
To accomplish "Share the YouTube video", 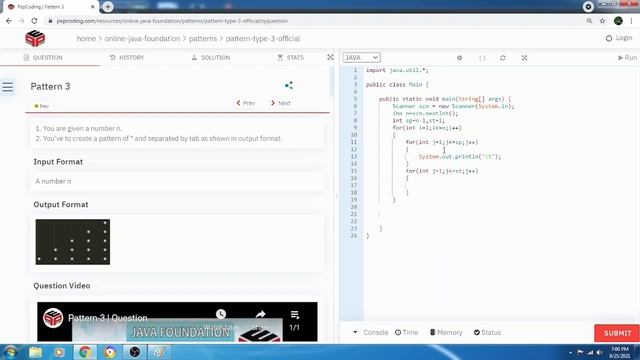I will pyautogui.click(x=260, y=314).
